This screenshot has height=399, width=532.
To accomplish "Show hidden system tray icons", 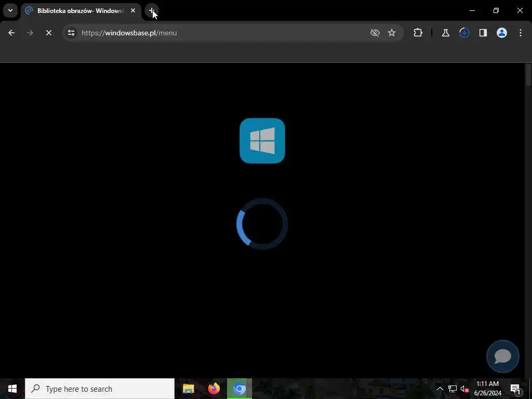I will click(440, 389).
